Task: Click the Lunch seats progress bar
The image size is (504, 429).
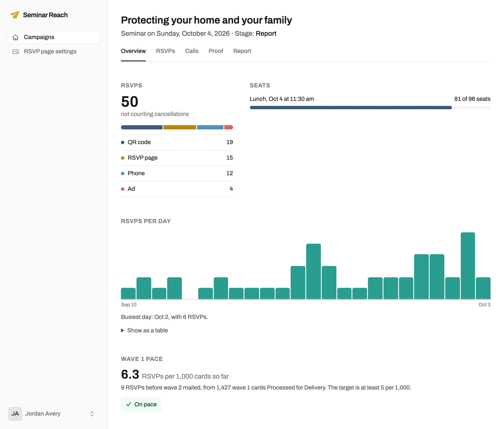Action: coord(370,108)
